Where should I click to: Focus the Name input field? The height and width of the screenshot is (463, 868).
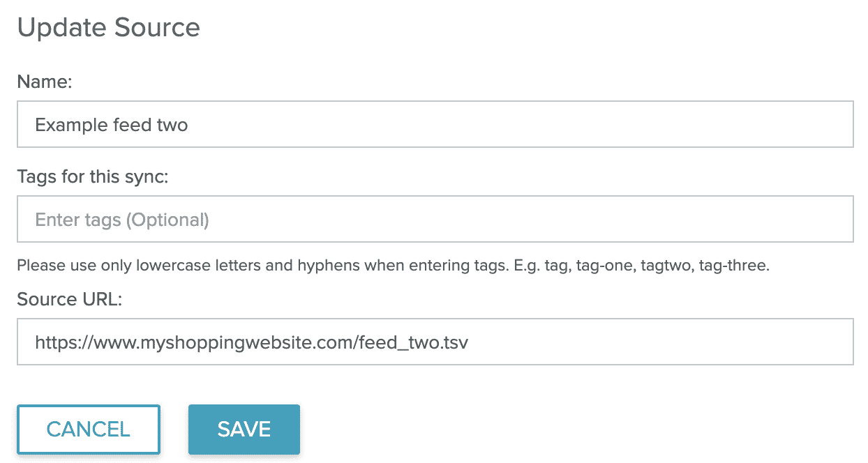tap(435, 125)
